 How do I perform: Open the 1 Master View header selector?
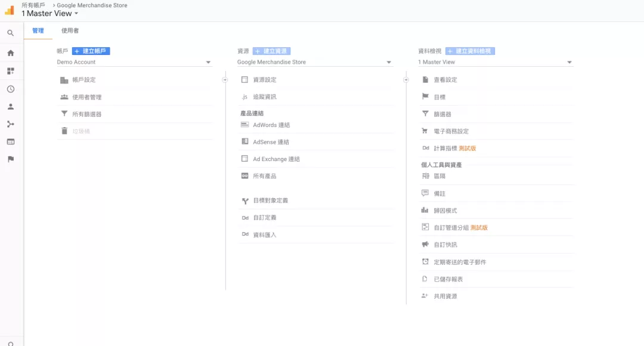click(50, 14)
